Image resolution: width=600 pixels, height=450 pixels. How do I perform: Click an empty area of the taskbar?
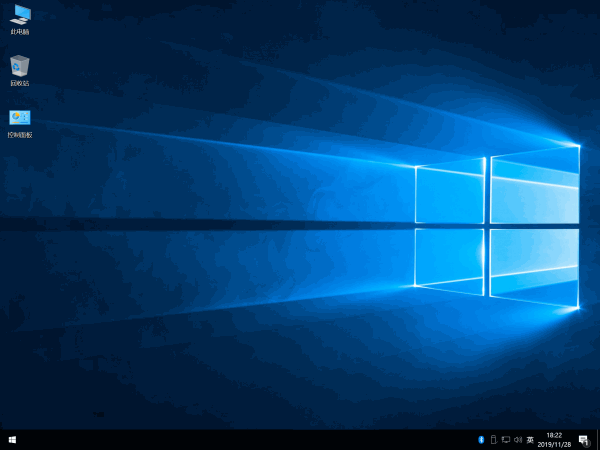pos(250,439)
